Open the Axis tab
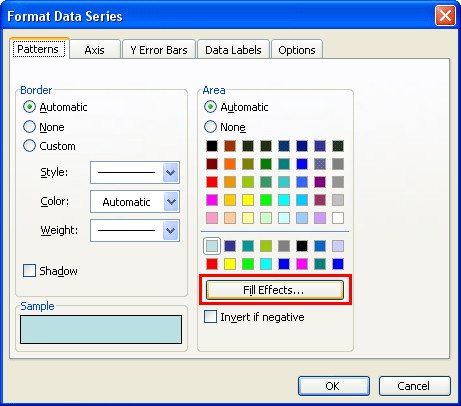Screen dimensions: 461x406 tap(95, 50)
